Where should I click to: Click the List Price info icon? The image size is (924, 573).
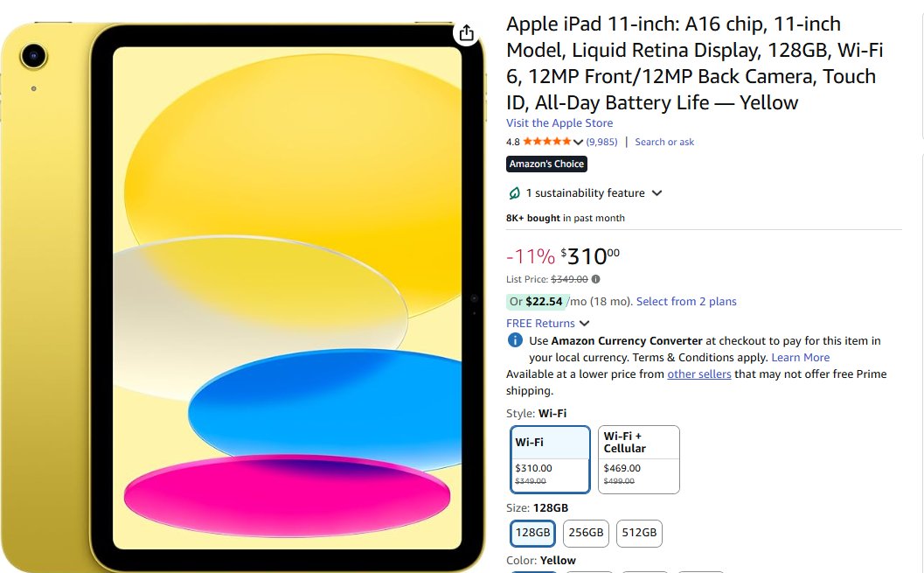click(x=596, y=280)
